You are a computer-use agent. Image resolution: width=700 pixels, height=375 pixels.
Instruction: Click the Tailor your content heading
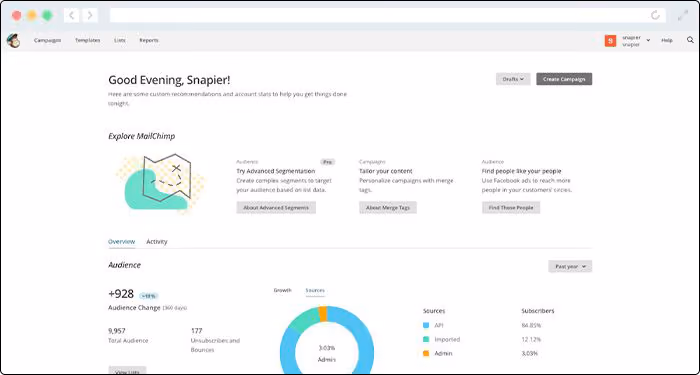[386, 171]
